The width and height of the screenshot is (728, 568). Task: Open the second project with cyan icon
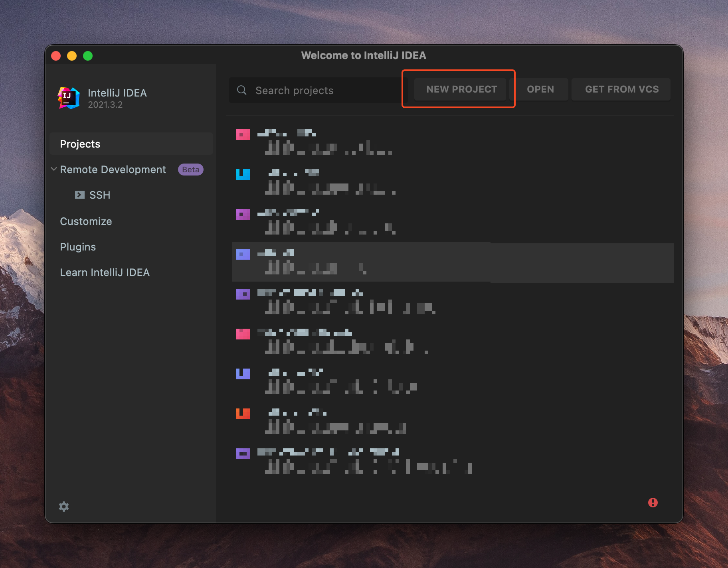tap(453, 182)
